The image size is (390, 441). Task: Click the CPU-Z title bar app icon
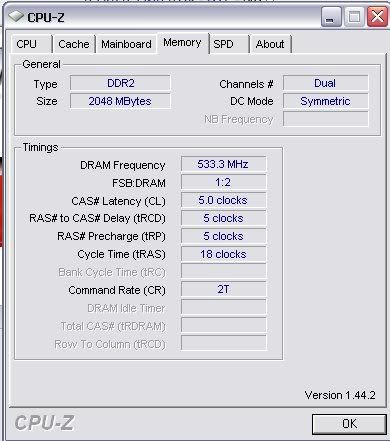[16, 16]
